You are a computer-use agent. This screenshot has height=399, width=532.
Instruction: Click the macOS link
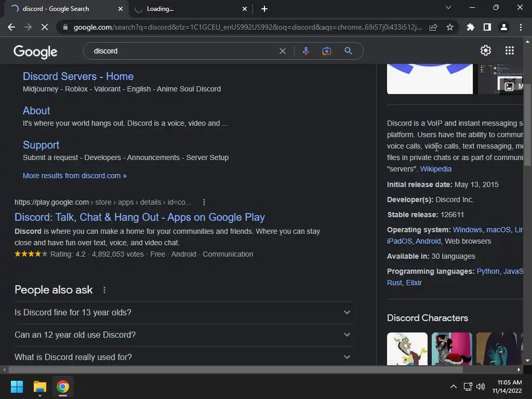click(x=498, y=230)
